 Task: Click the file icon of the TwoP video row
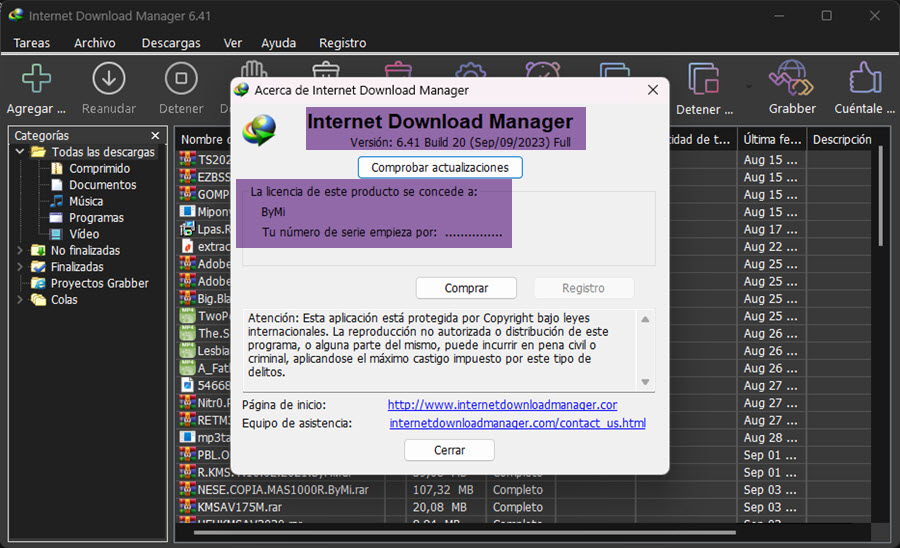click(x=187, y=316)
